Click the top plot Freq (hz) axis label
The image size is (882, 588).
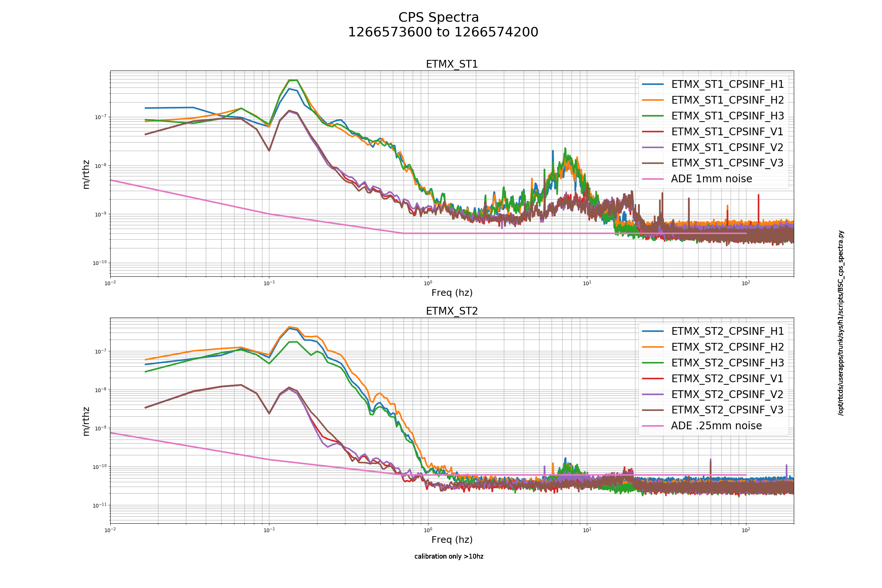pos(452,293)
